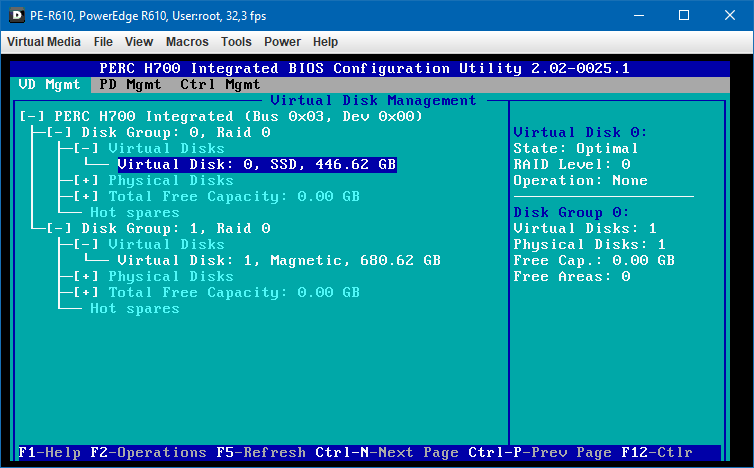Image resolution: width=754 pixels, height=468 pixels.
Task: Click the Virtual Disk 0: heading
Action: coord(580,132)
